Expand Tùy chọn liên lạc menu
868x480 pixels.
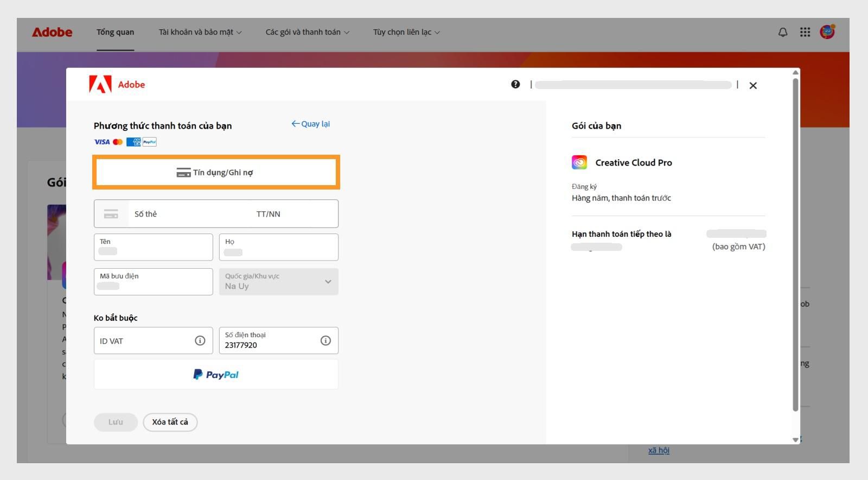pos(407,32)
